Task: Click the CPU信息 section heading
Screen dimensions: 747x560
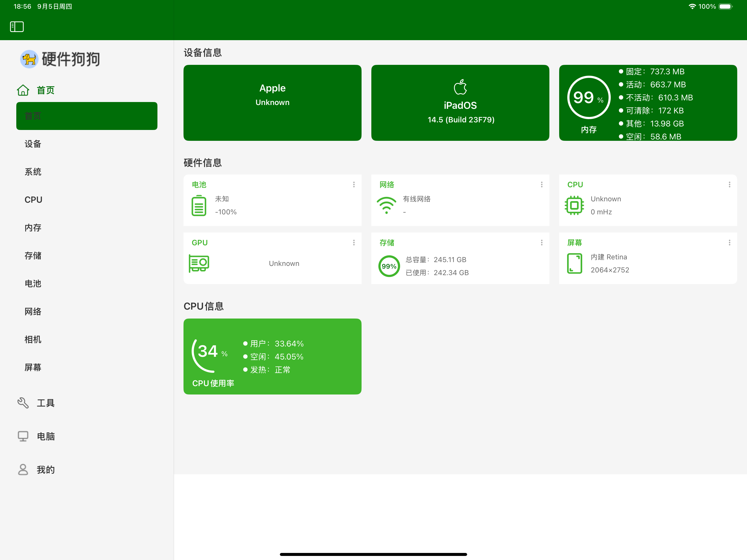Action: point(203,306)
